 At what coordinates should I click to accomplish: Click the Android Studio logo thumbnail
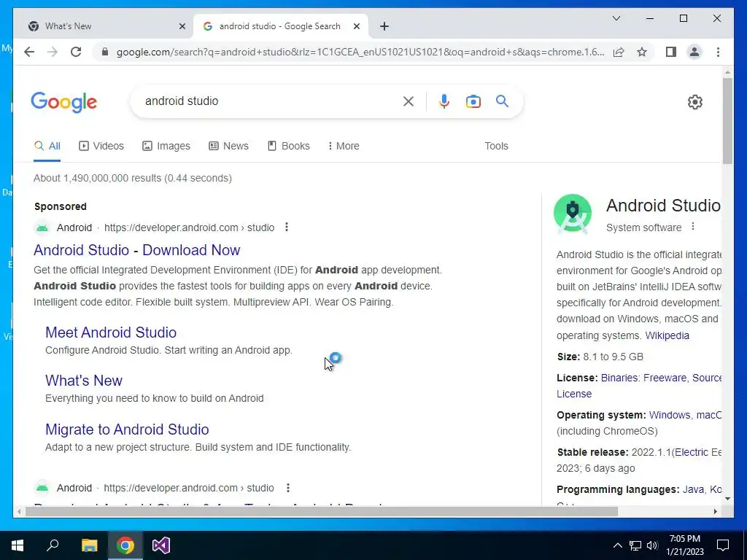point(572,213)
